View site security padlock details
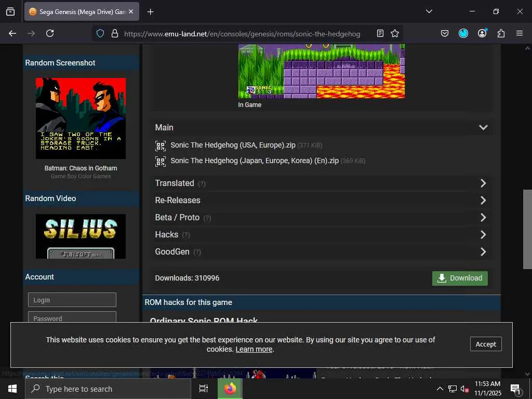 click(x=115, y=33)
